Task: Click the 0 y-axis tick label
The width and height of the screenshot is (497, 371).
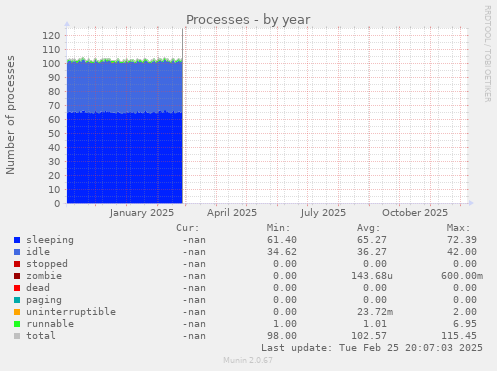Action: (x=57, y=203)
